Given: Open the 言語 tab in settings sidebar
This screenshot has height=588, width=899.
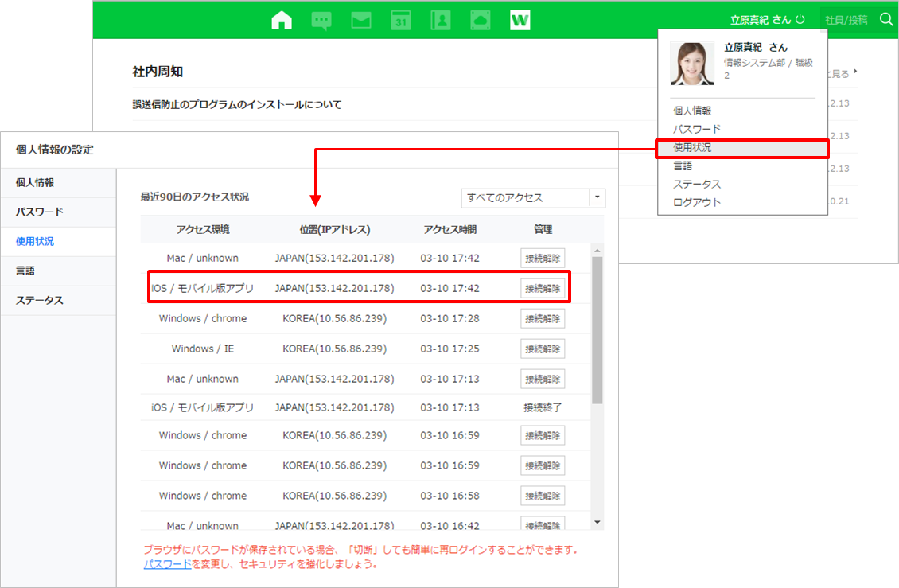Looking at the screenshot, I should 25,271.
